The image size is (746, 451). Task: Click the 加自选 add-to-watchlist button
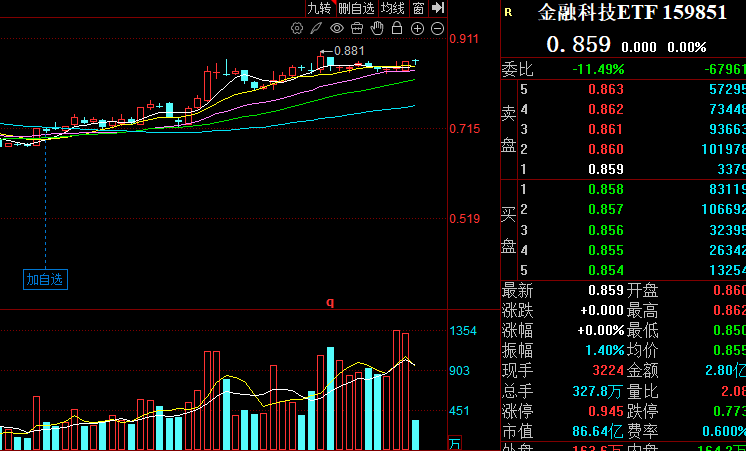point(45,279)
